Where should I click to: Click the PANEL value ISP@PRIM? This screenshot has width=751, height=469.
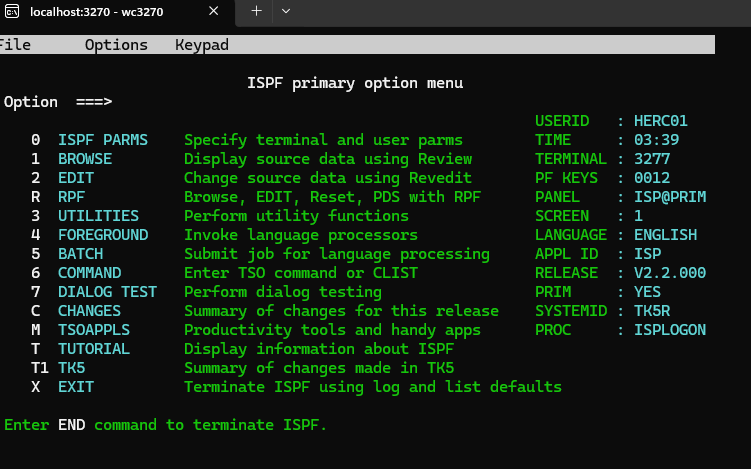tap(670, 197)
